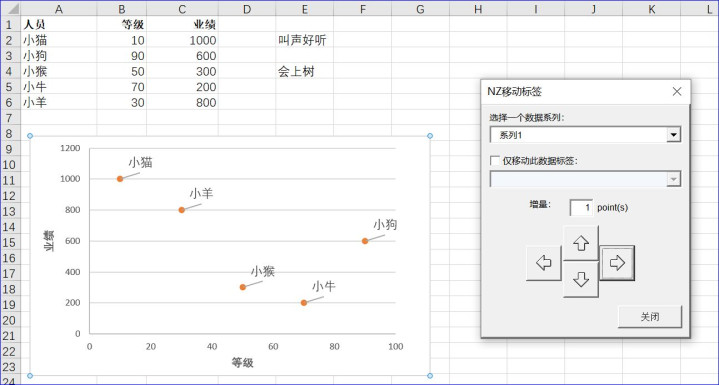Viewport: 719px width, 385px height.
Task: Shift labels left with the left arrow
Action: (x=543, y=263)
